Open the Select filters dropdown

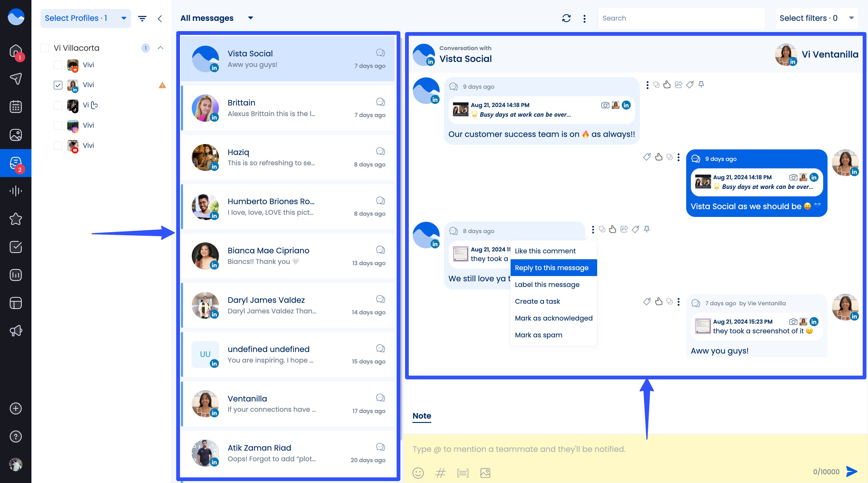[816, 18]
